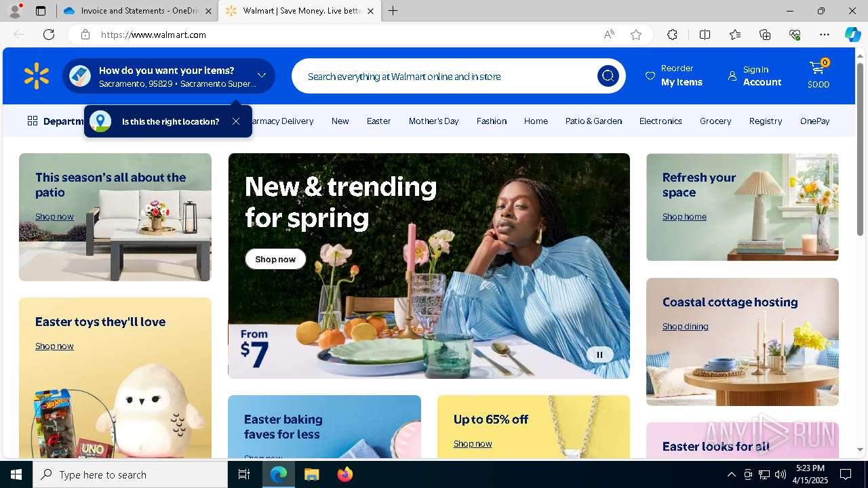Screen dimensions: 868x488
Task: Click the taskbar search box
Action: (x=130, y=474)
